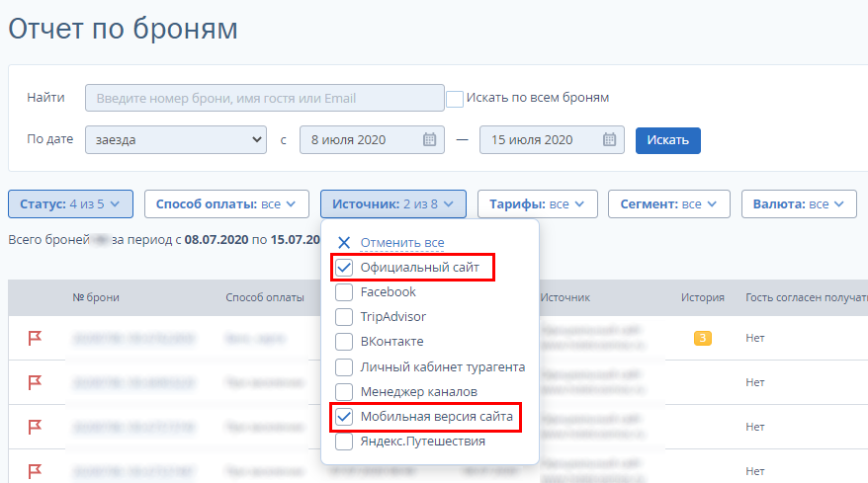Click the Отменить все link

[x=401, y=243]
